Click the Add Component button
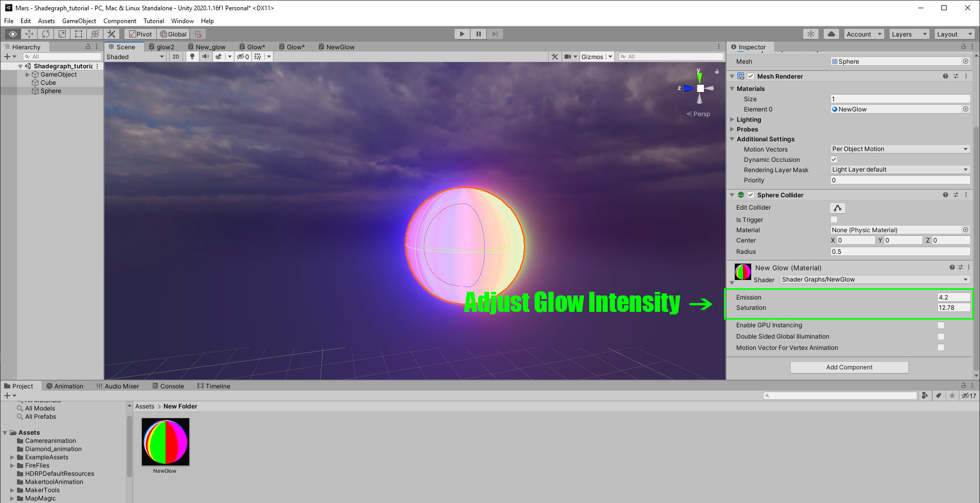The width and height of the screenshot is (980, 503). click(849, 367)
